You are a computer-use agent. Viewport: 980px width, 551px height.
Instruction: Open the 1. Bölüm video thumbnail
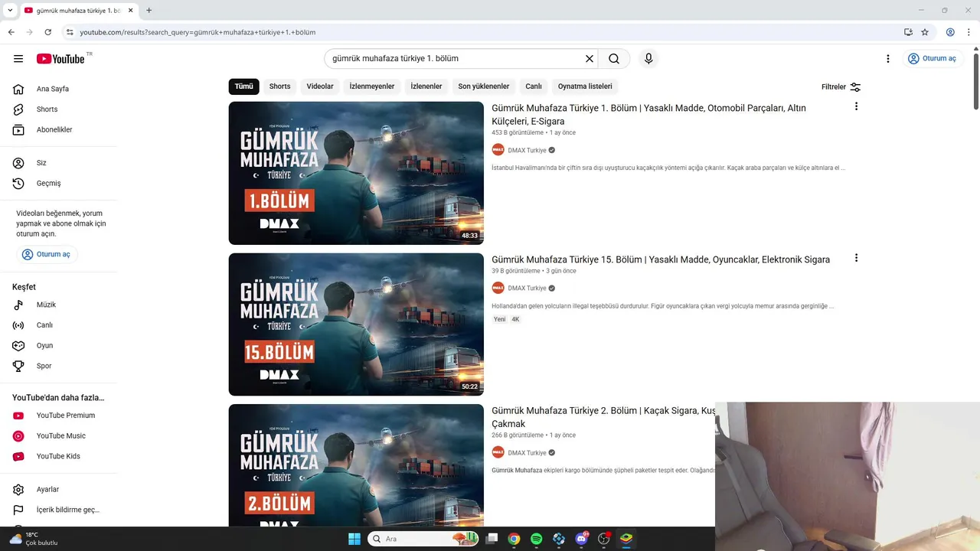pyautogui.click(x=356, y=173)
